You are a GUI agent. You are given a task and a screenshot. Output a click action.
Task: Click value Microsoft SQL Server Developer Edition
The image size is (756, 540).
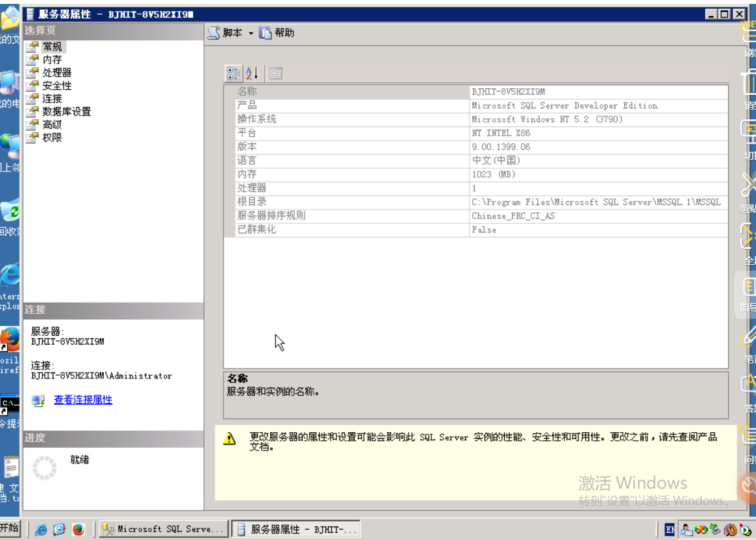tap(564, 106)
